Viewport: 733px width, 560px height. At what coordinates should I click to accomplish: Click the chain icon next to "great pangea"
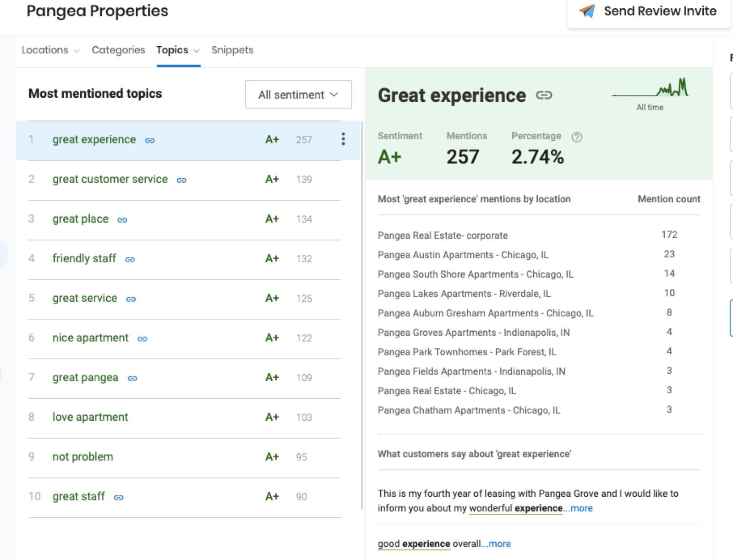(x=132, y=379)
